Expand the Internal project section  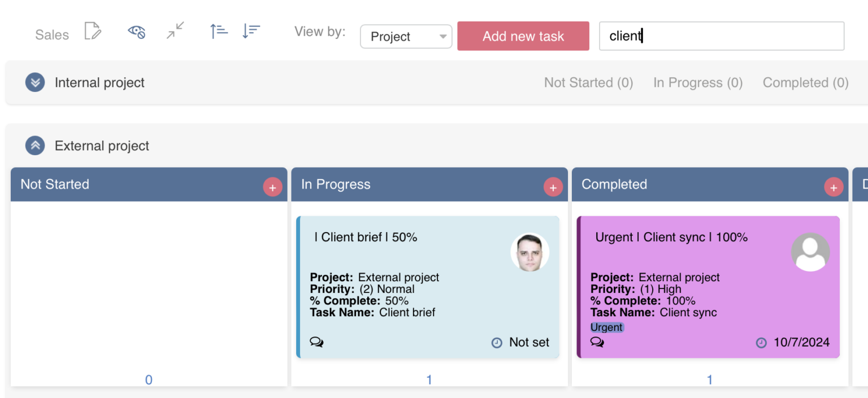click(35, 82)
